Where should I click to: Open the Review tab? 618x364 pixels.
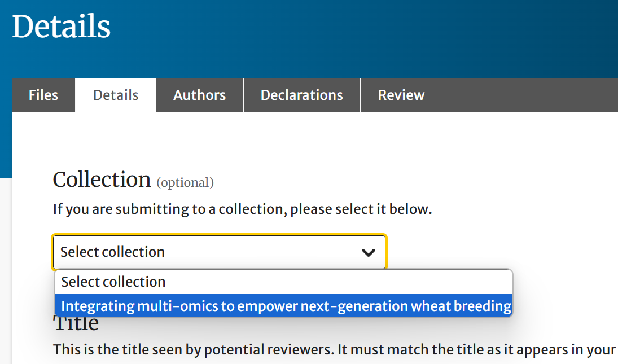coord(401,95)
